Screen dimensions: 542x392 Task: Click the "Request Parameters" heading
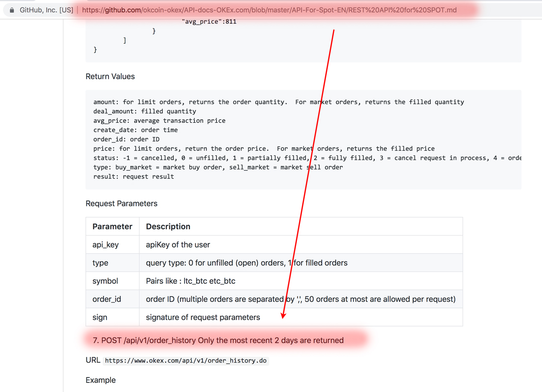[x=121, y=203]
